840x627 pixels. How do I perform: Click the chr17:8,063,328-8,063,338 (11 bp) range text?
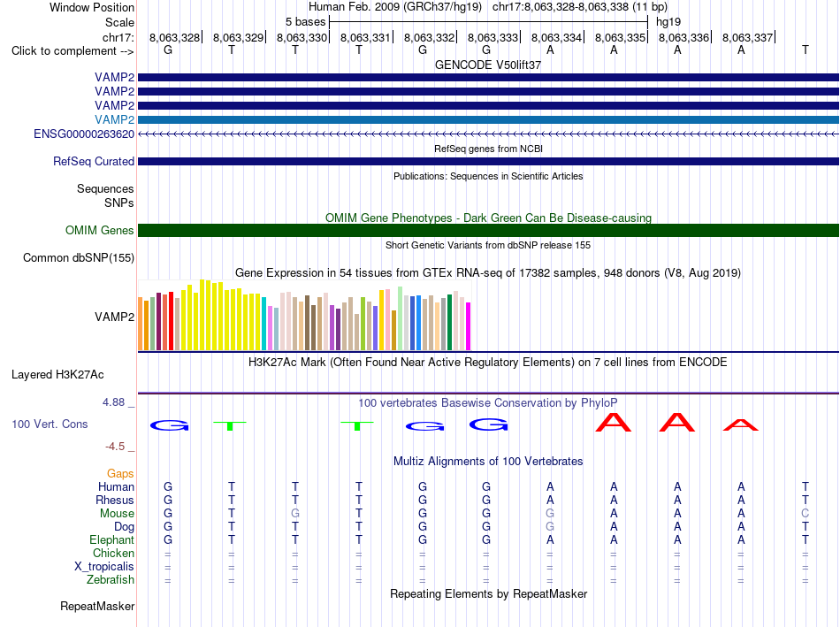(x=580, y=7)
